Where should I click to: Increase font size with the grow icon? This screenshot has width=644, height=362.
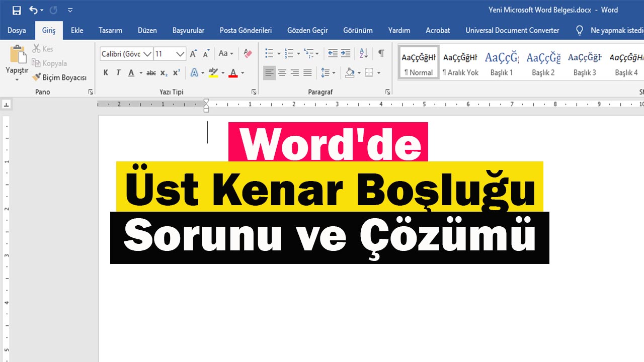click(193, 53)
